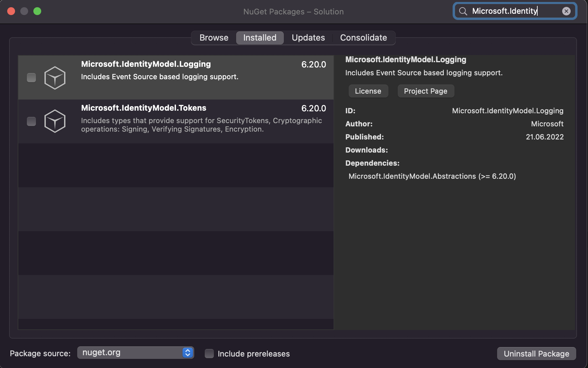This screenshot has height=368, width=588.
Task: Click the yellow minimize window button
Action: point(24,11)
